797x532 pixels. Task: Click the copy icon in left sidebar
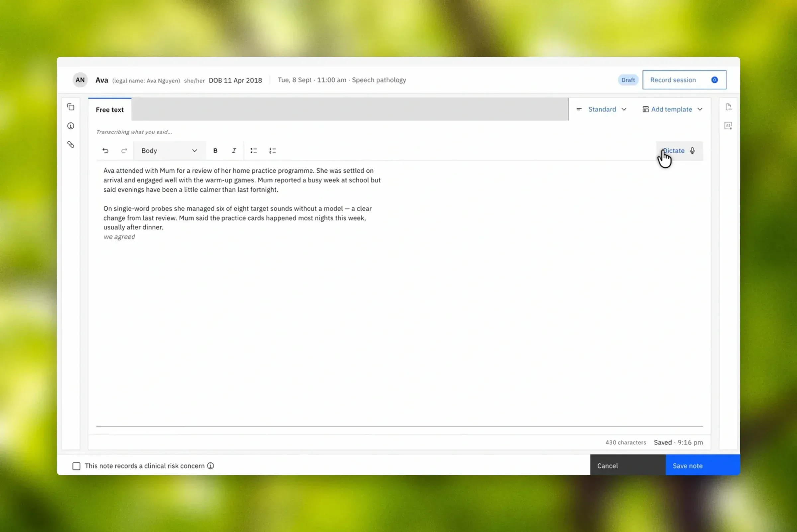coord(71,107)
